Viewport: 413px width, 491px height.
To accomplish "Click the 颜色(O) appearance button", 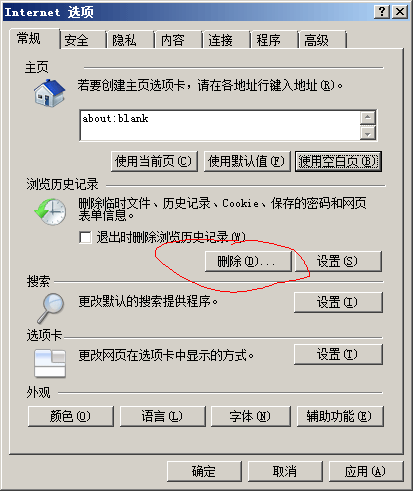I will coord(71,416).
